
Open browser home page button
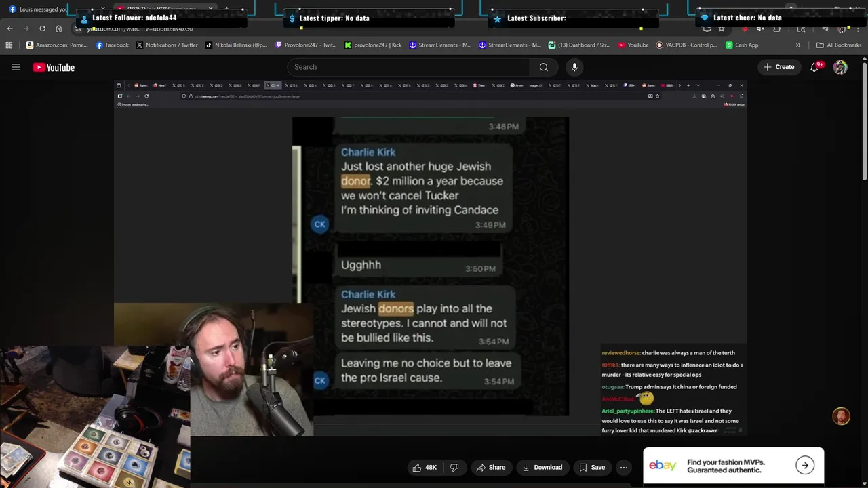pyautogui.click(x=58, y=28)
